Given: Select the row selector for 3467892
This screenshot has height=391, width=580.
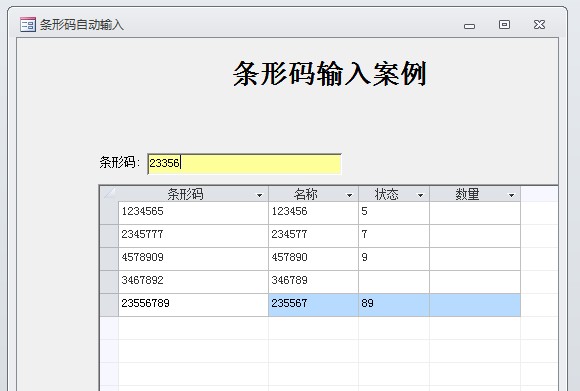Looking at the screenshot, I should [x=109, y=282].
